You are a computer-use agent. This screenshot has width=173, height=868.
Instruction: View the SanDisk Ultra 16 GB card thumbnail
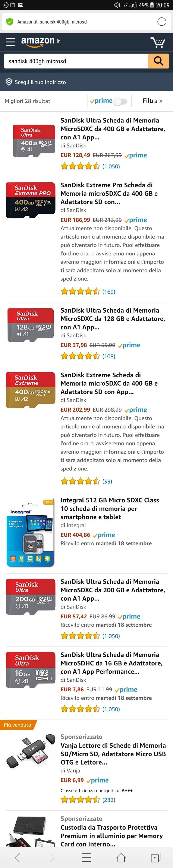[30, 670]
